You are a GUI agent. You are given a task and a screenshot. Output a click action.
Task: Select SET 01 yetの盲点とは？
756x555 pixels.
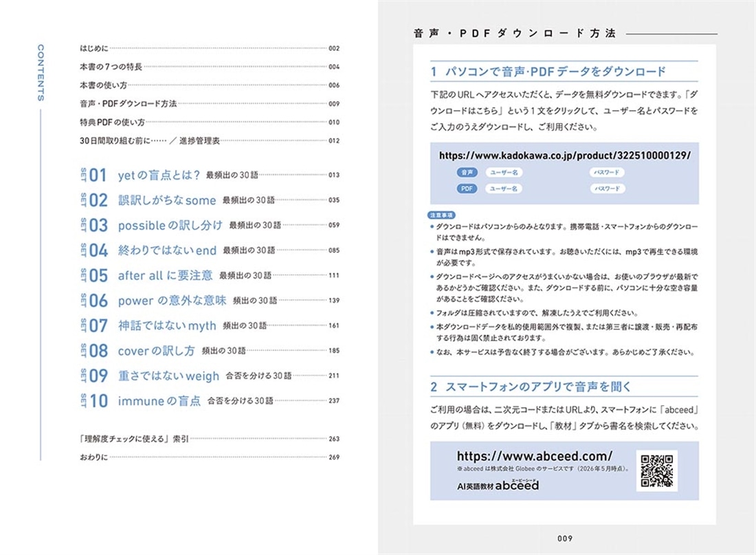pyautogui.click(x=209, y=175)
